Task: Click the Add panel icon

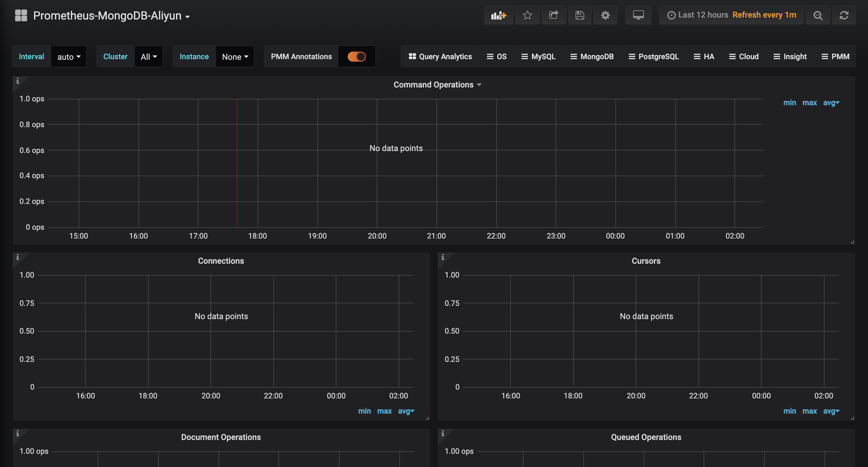Action: click(498, 15)
